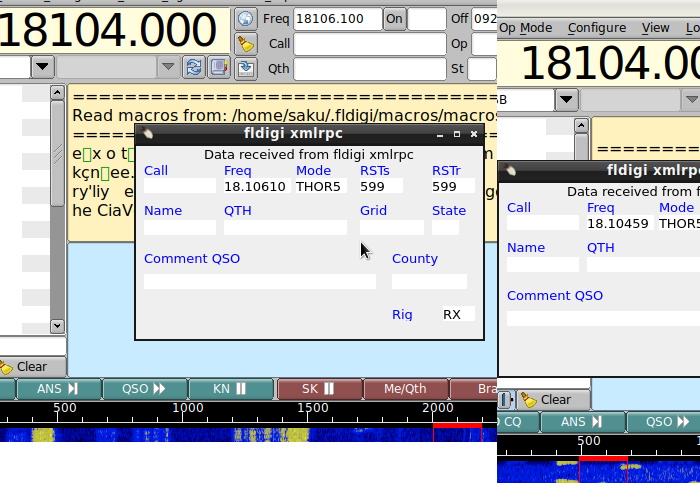The width and height of the screenshot is (700, 500).
Task: Click the save QSO icon beside Qth
Action: 246,69
